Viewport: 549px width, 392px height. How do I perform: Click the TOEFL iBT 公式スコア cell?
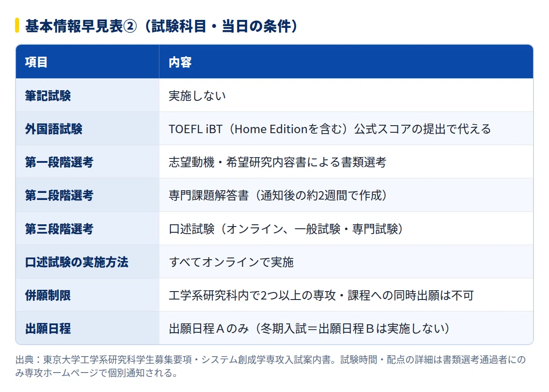point(346,129)
